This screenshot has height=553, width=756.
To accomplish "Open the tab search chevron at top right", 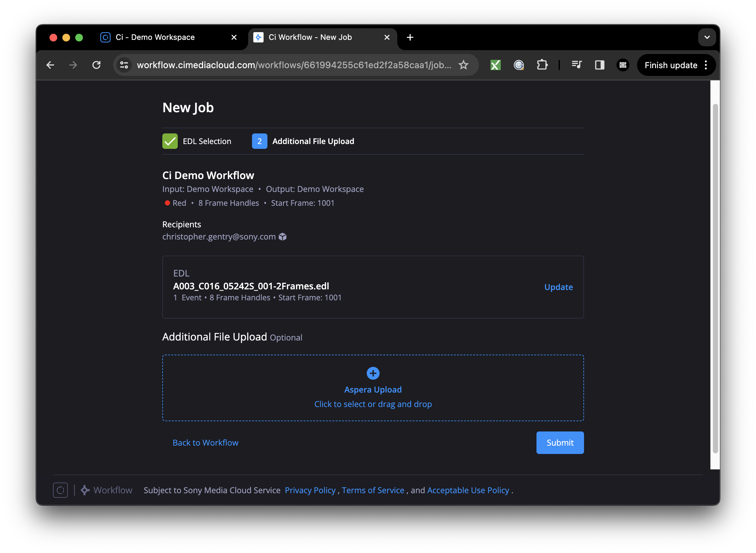I will [x=707, y=37].
